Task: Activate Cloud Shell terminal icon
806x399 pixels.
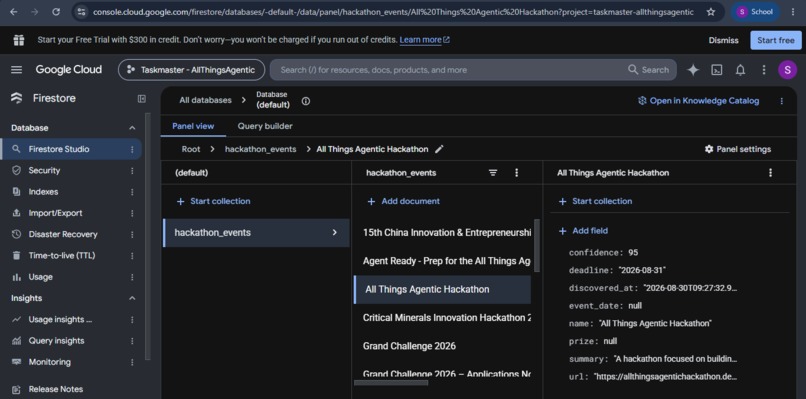Action: tap(717, 70)
